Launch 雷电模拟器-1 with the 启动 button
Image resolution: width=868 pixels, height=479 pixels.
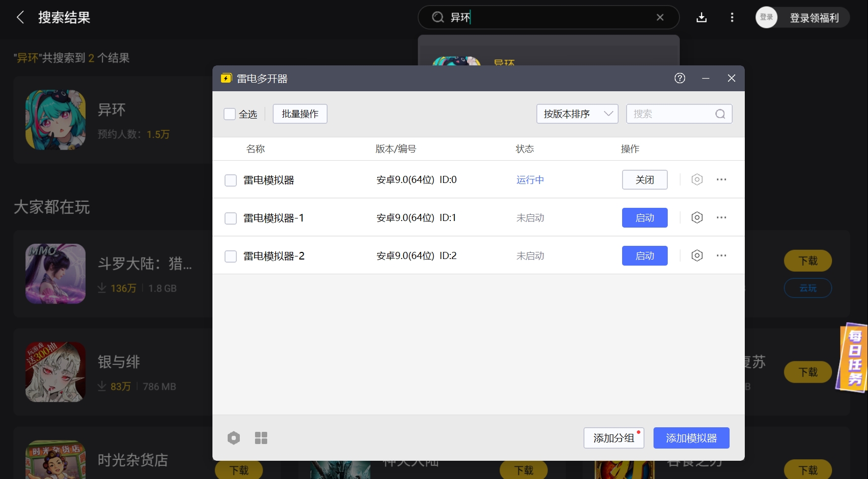(644, 217)
